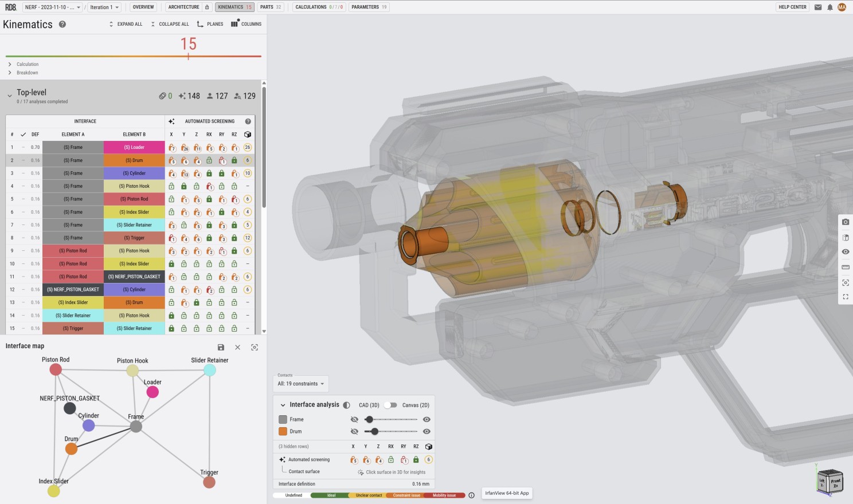This screenshot has width=853, height=504.
Task: Click the Planes tool in the Kinematics toolbar
Action: (x=209, y=24)
